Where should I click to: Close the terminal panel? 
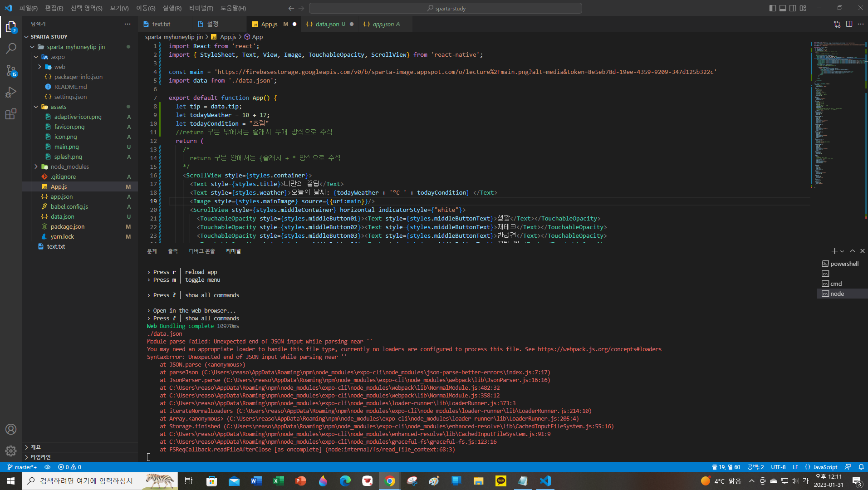[x=863, y=251]
